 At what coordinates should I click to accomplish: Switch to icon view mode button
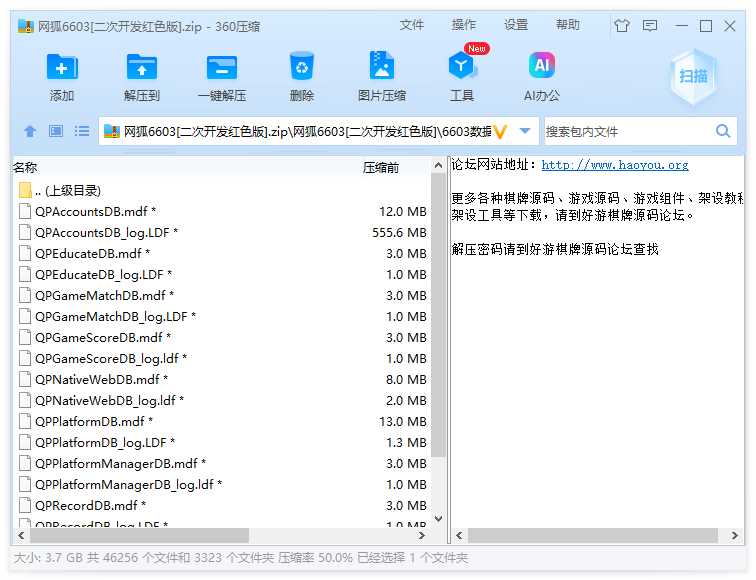pos(56,131)
